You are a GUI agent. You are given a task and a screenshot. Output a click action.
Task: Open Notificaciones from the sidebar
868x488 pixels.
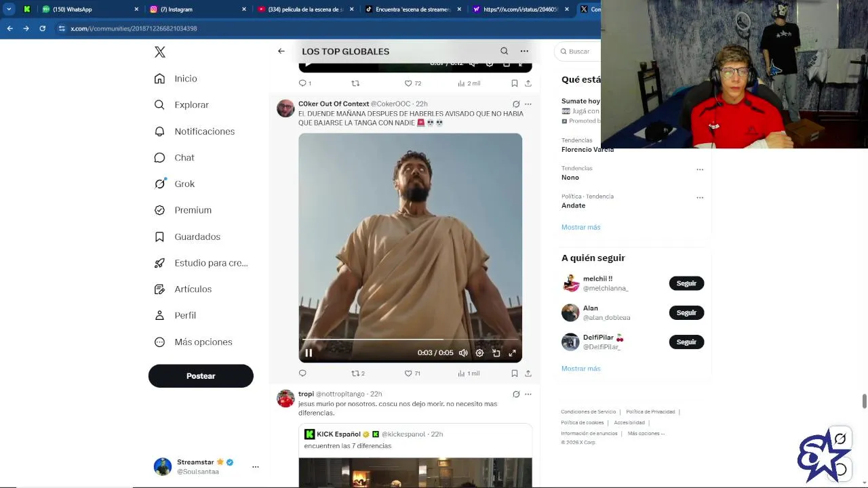tap(194, 131)
